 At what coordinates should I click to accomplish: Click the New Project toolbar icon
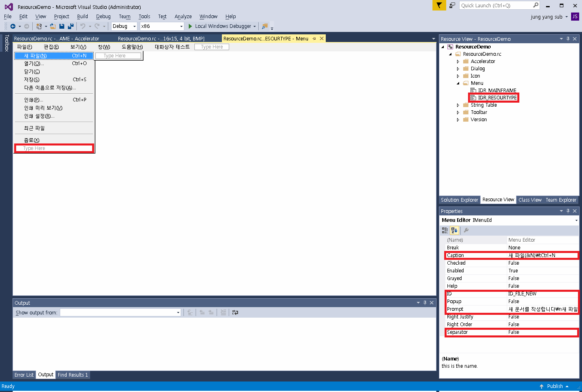[39, 26]
